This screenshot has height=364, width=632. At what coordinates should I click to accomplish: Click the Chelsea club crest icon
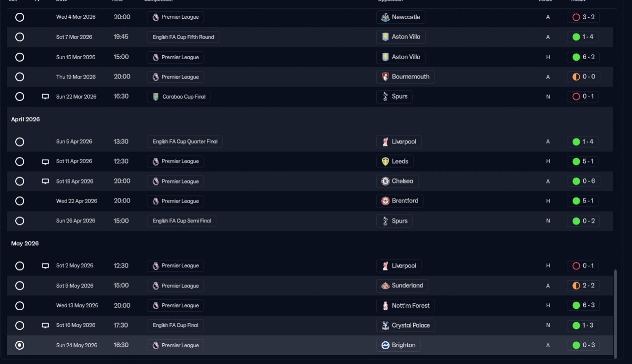click(x=385, y=181)
